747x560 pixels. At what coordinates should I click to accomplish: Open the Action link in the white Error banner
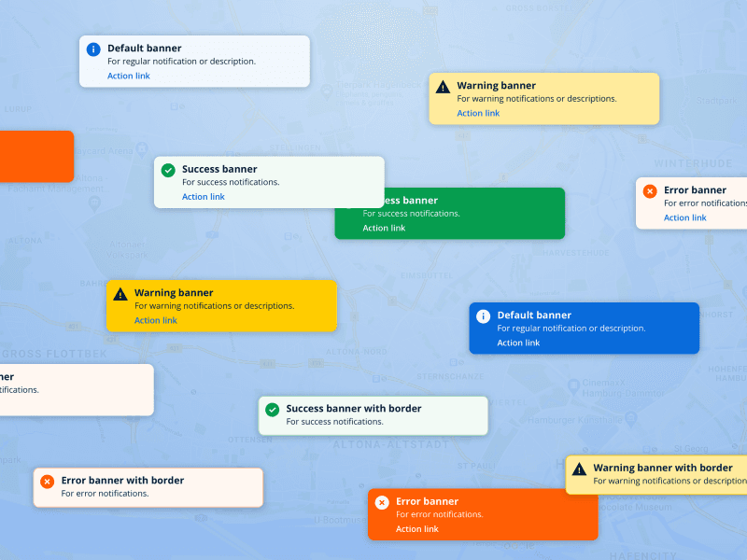685,217
